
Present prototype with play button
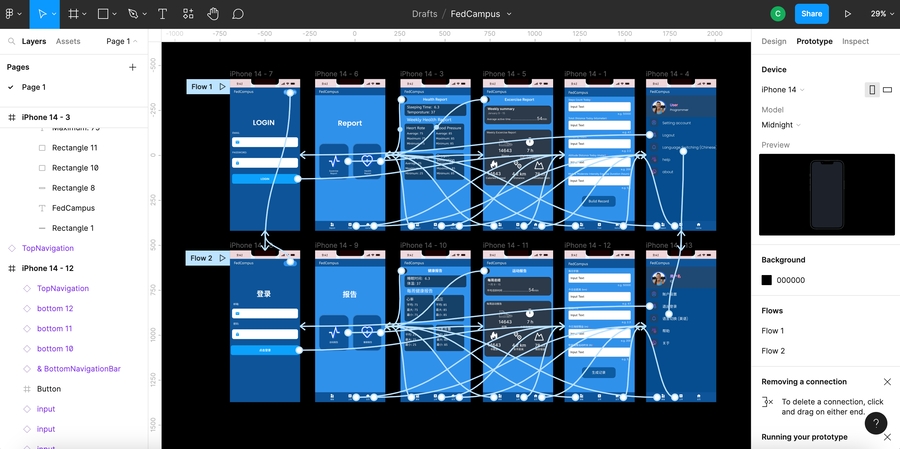(x=848, y=14)
